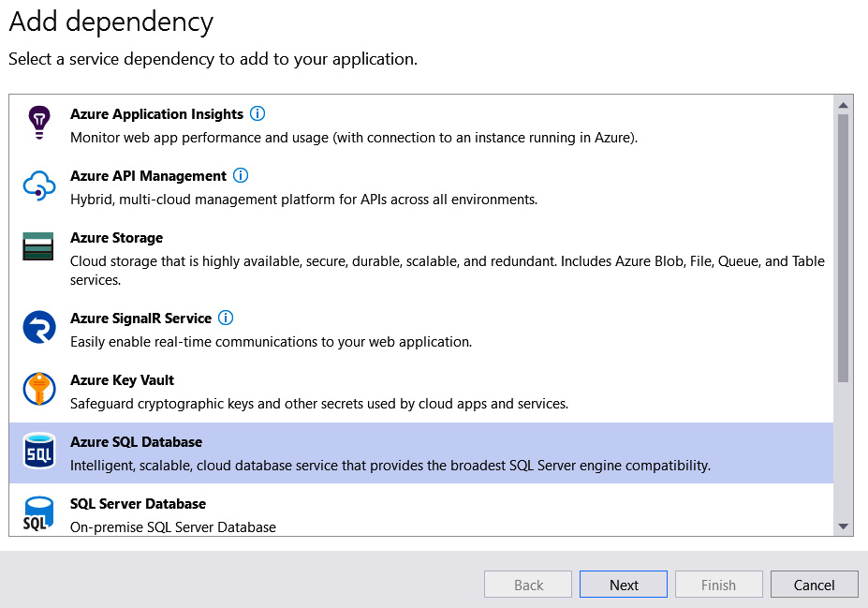This screenshot has height=608, width=868.
Task: Click the Azure API Management cloud icon
Action: [38, 185]
